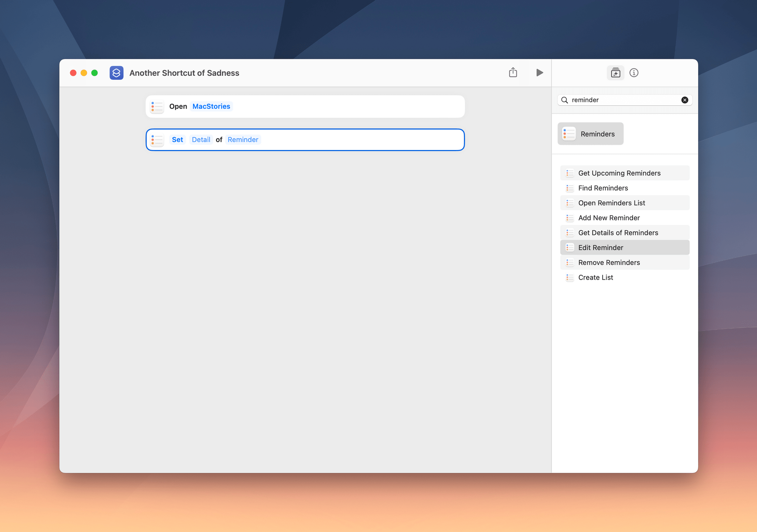Viewport: 757px width, 532px height.
Task: Click icon next to Create List
Action: (570, 277)
